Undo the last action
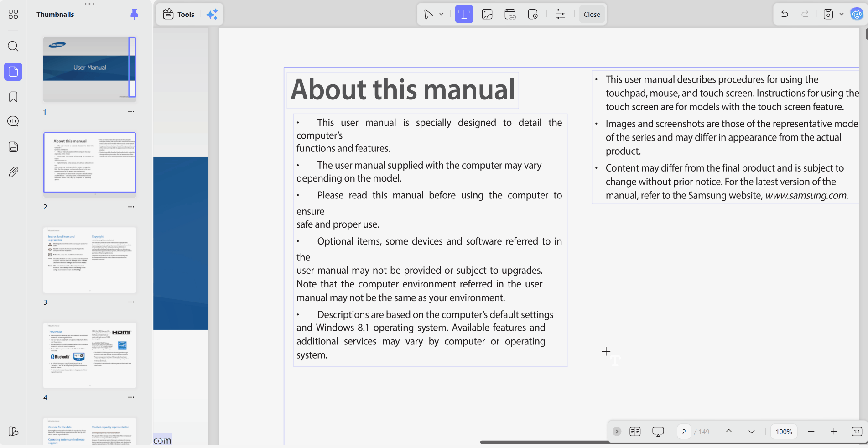Image resolution: width=868 pixels, height=448 pixels. [x=785, y=14]
